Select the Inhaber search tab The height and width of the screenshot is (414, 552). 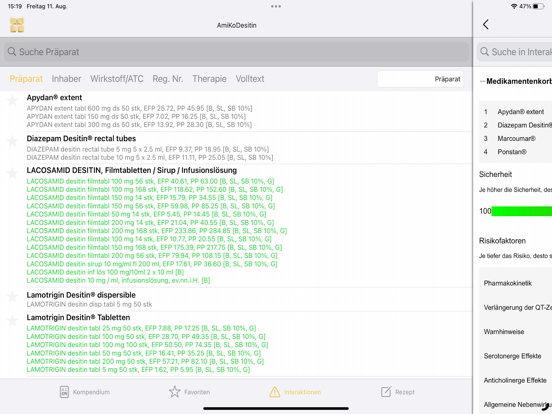pyautogui.click(x=66, y=79)
